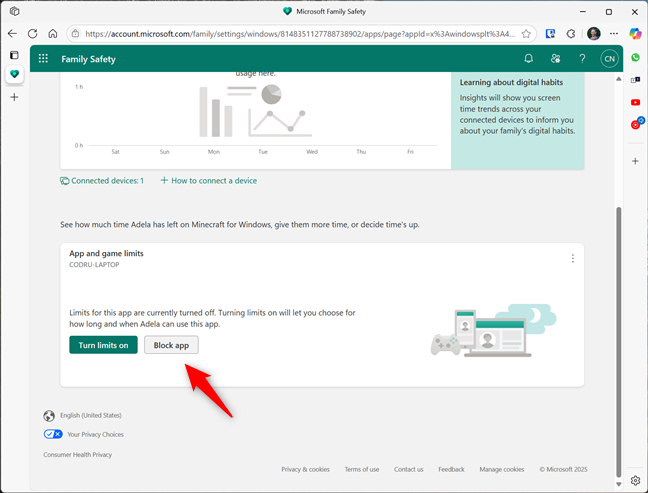The height and width of the screenshot is (493, 648).
Task: Click the scrollbar down arrow
Action: 619,484
